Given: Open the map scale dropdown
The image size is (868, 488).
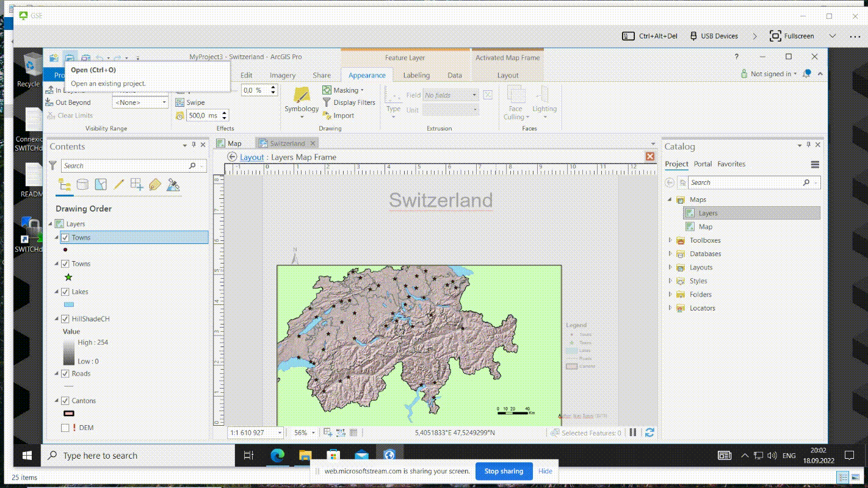Looking at the screenshot, I should (x=280, y=432).
